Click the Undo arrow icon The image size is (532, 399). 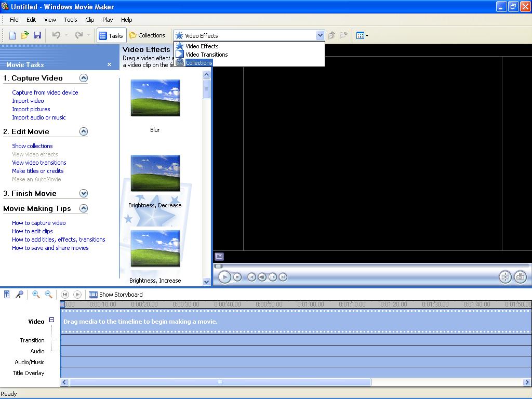coord(56,35)
